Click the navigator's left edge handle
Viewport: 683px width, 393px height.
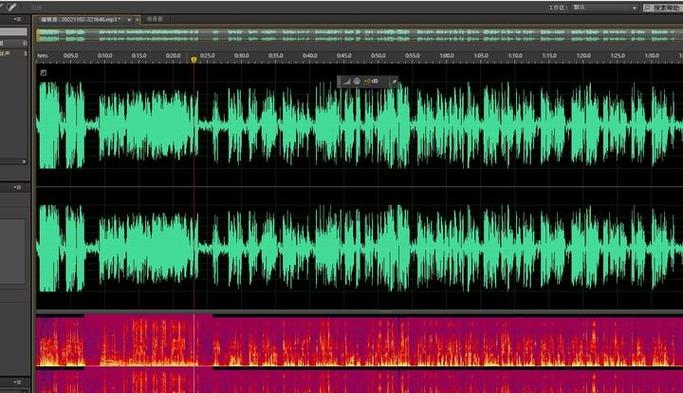37,36
